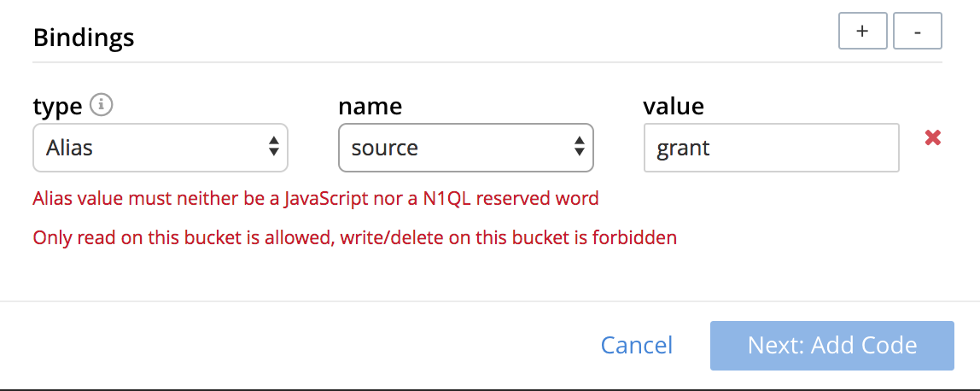Click the read-only bucket error message

(354, 237)
